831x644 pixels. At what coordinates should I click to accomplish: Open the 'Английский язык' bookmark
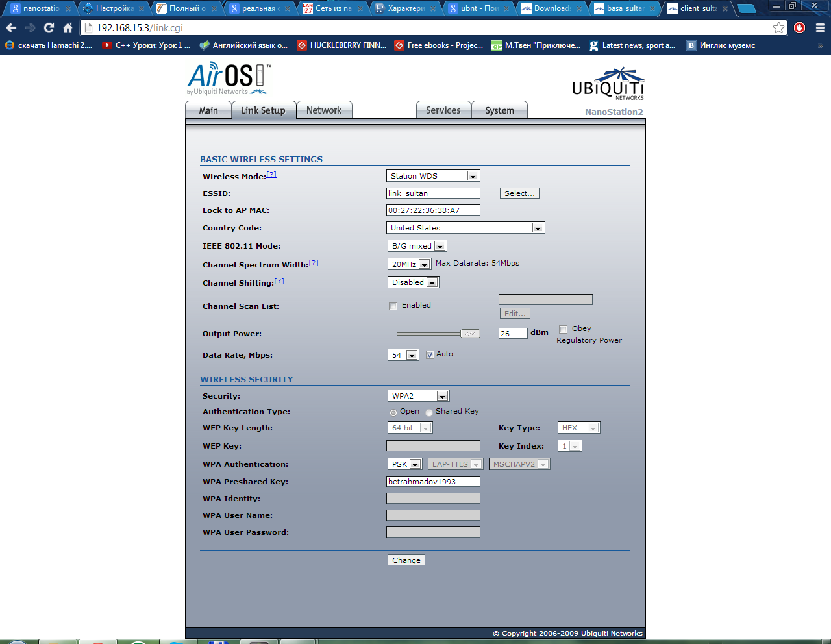click(x=243, y=45)
